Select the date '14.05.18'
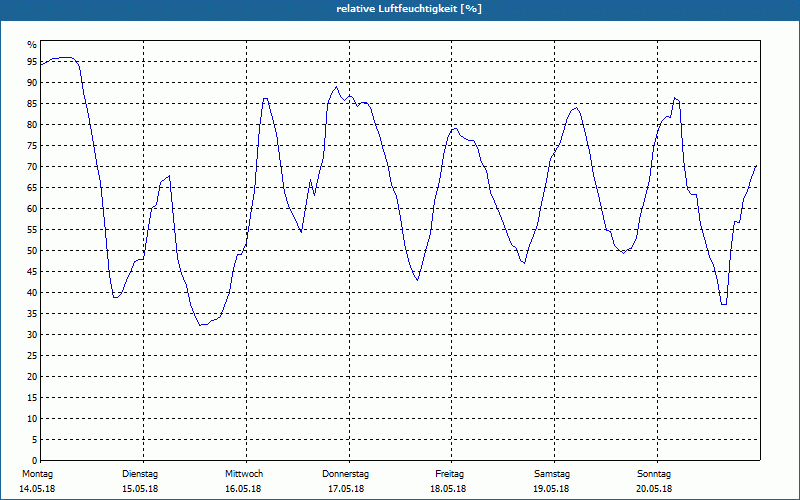 point(37,489)
